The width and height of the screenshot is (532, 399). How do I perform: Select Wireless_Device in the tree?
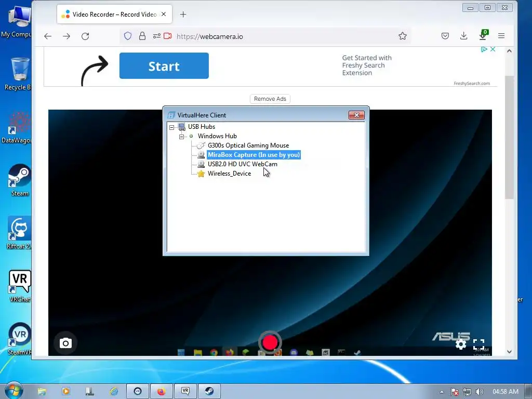point(229,174)
